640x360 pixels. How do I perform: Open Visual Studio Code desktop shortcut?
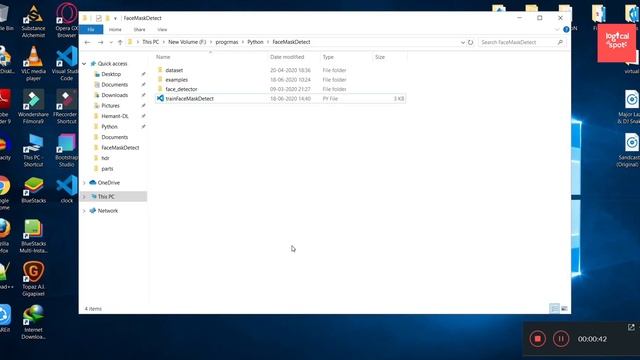pos(67,63)
